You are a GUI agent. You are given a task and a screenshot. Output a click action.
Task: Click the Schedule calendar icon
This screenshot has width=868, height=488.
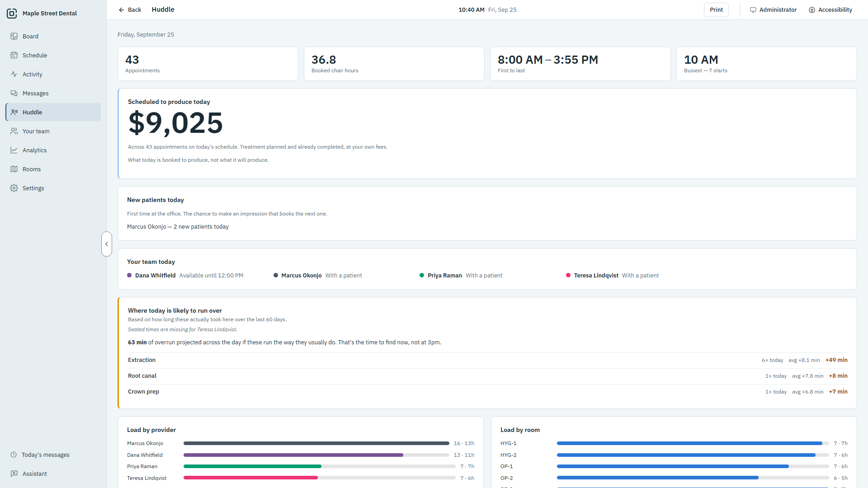coord(14,55)
